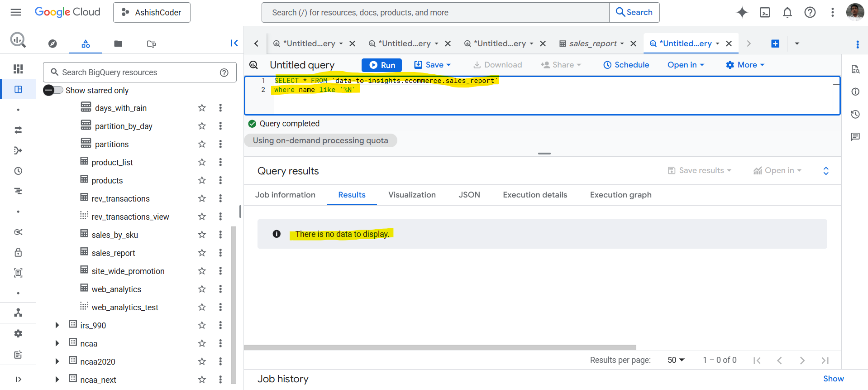This screenshot has width=868, height=390.
Task: Toggle Show starred only switch
Action: tap(53, 90)
